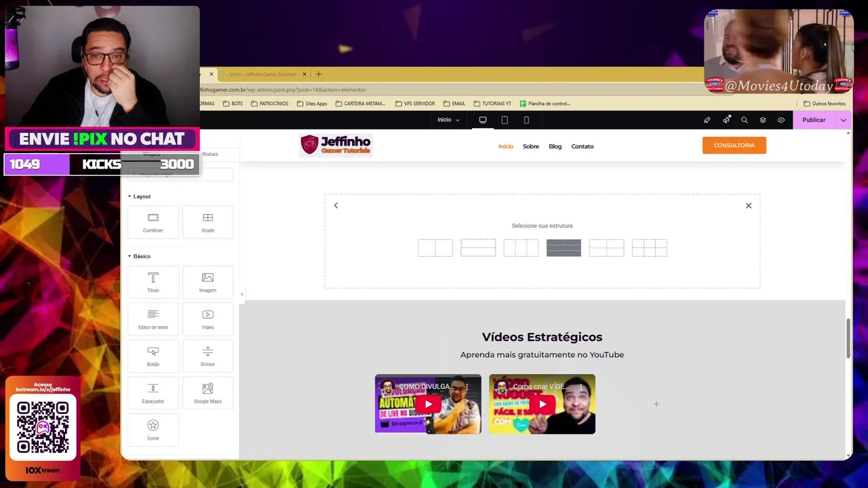
Task: Select the Início Jeffinho Gamer Tutoriais browser tab
Action: coord(264,74)
